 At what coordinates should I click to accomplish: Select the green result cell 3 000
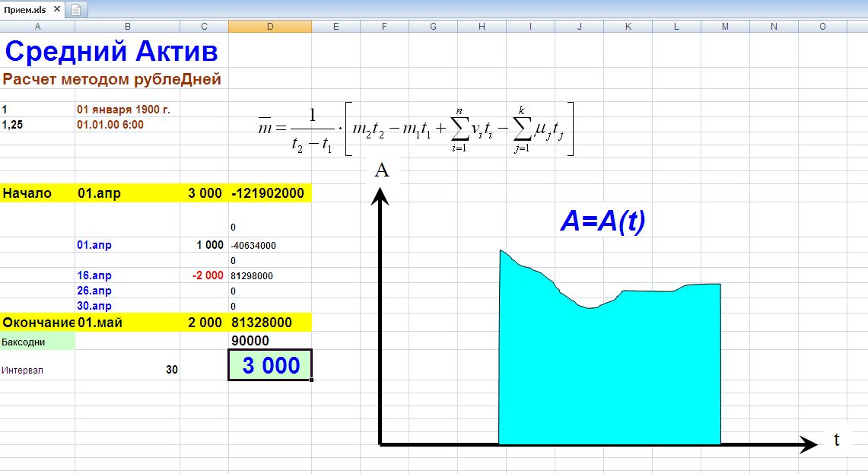(x=270, y=366)
